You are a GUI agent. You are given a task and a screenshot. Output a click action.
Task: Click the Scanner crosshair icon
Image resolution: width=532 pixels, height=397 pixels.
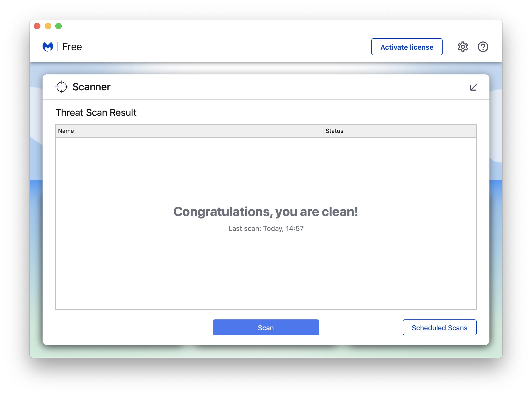click(x=62, y=87)
